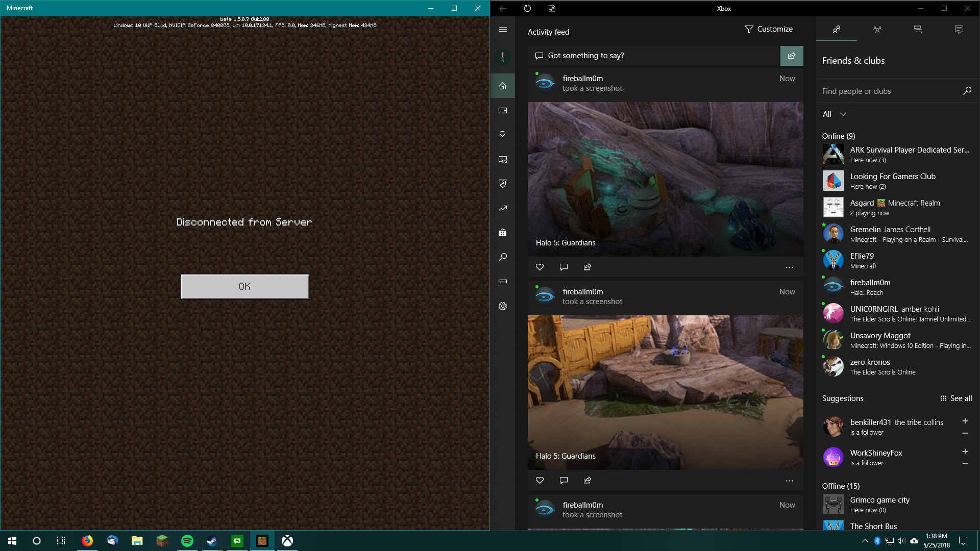The width and height of the screenshot is (980, 551).
Task: Switch to the Parties tab
Action: pyautogui.click(x=877, y=30)
